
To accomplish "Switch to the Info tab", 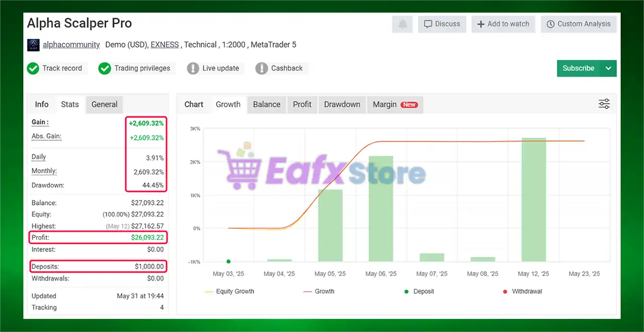I will pos(42,104).
